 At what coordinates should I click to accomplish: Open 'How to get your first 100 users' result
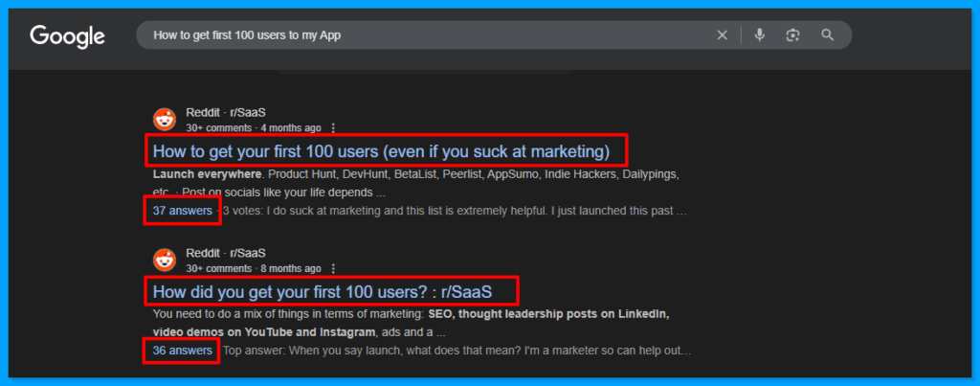[x=381, y=151]
